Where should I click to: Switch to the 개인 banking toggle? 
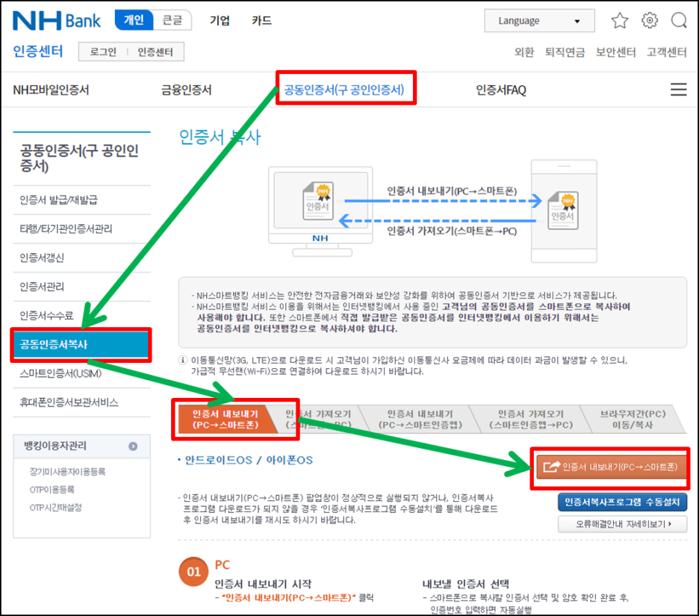coord(134,20)
